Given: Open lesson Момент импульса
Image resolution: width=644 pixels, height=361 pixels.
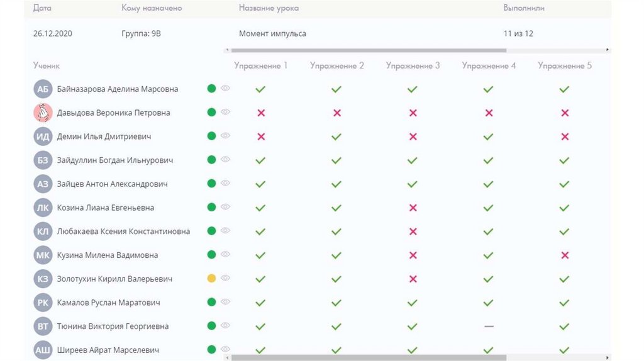Looking at the screenshot, I should click(x=272, y=33).
